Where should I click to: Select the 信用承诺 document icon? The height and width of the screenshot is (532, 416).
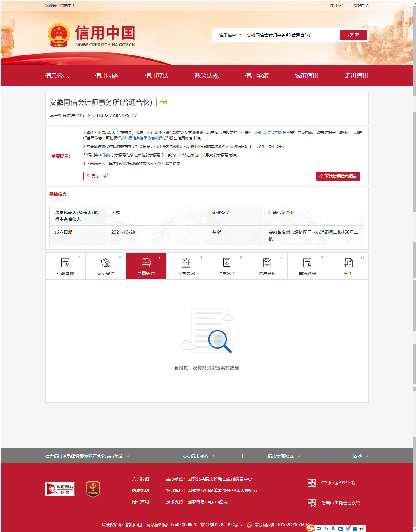227,263
